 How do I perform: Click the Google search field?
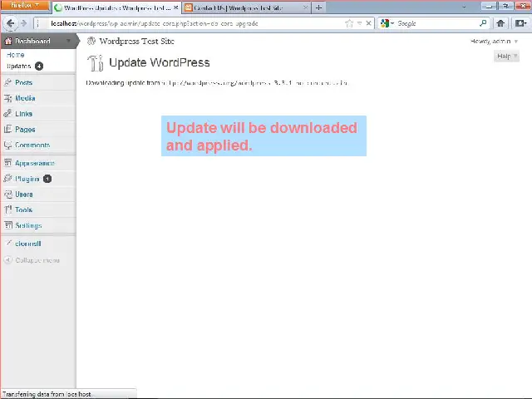tap(436, 23)
